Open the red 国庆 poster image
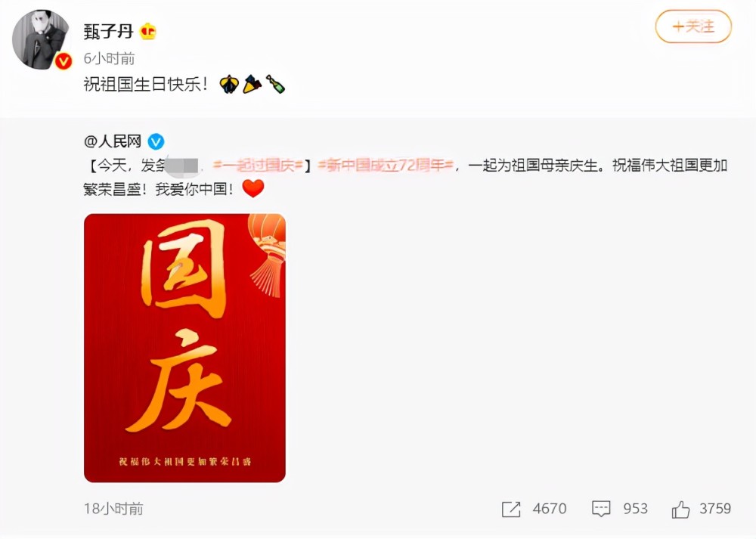This screenshot has height=539, width=756. point(184,348)
